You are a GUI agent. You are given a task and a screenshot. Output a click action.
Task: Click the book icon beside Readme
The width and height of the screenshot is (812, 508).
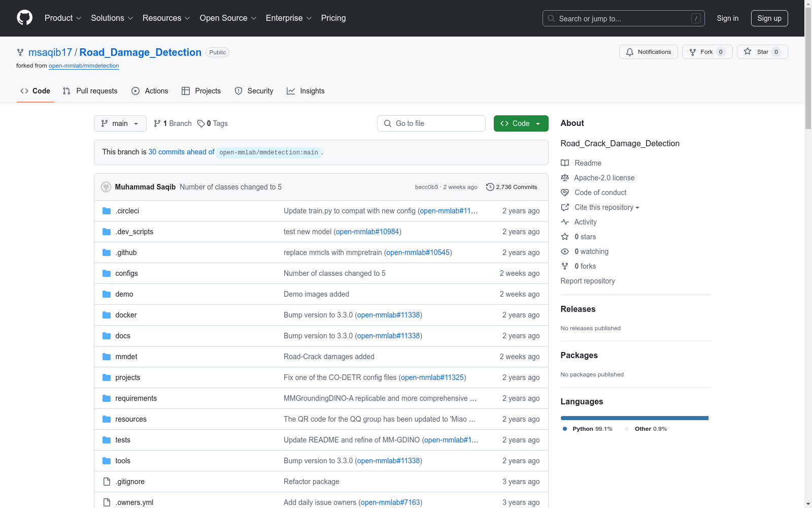point(565,163)
